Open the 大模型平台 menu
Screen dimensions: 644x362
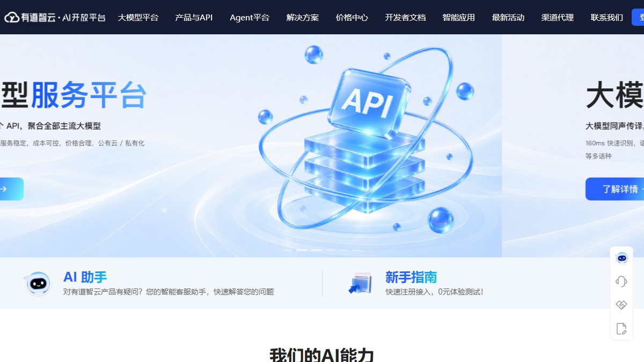(x=138, y=17)
